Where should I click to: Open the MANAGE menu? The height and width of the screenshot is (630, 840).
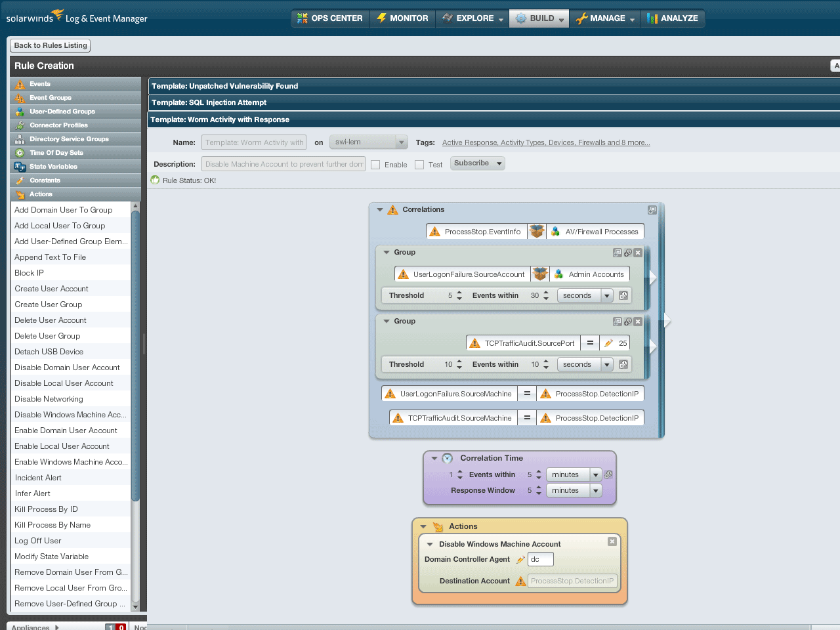(x=605, y=18)
